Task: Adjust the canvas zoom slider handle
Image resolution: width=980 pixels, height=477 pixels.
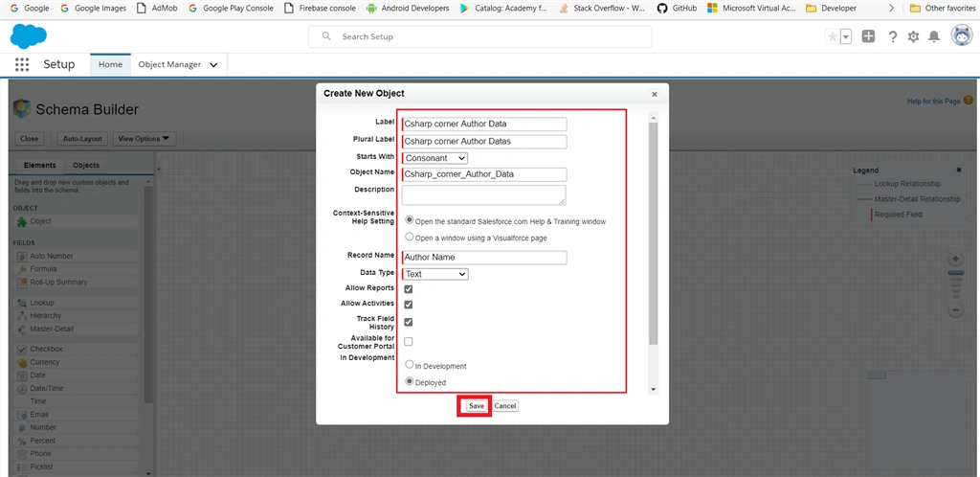Action: [x=956, y=273]
